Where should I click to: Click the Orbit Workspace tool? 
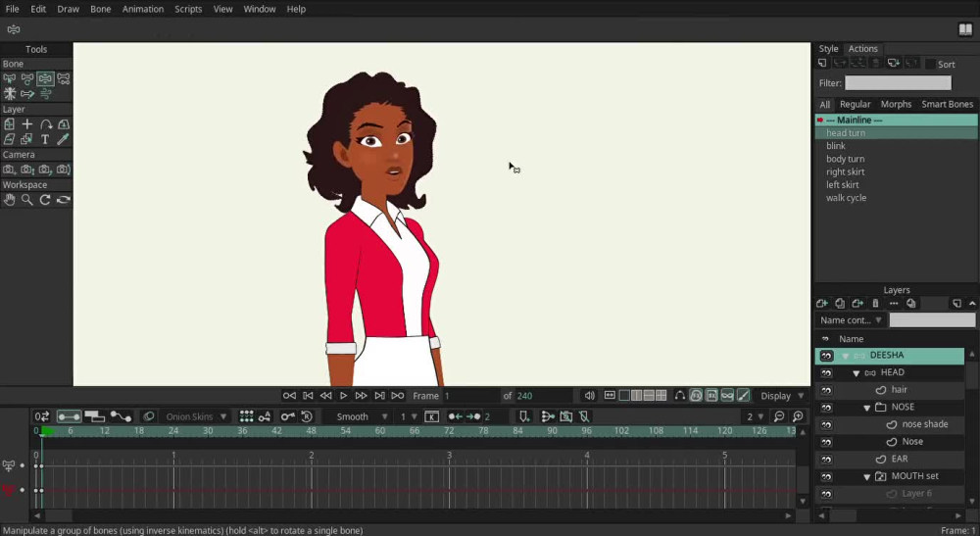pyautogui.click(x=63, y=200)
